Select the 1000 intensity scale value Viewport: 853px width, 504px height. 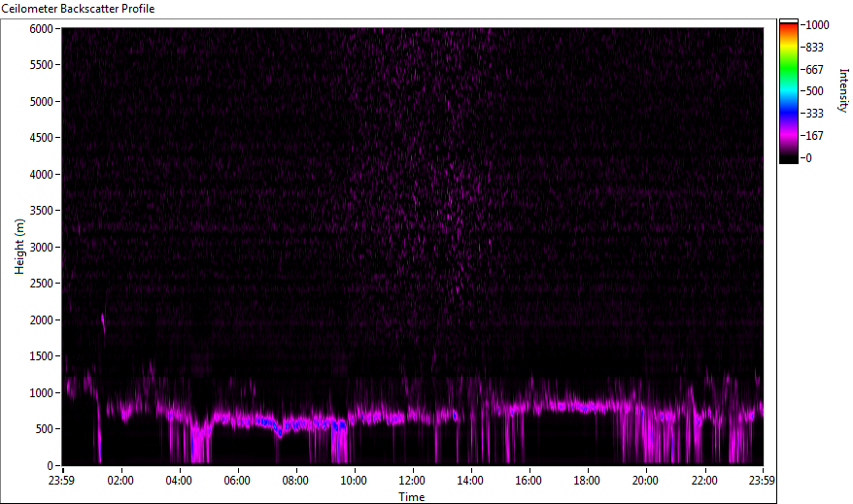tap(818, 25)
